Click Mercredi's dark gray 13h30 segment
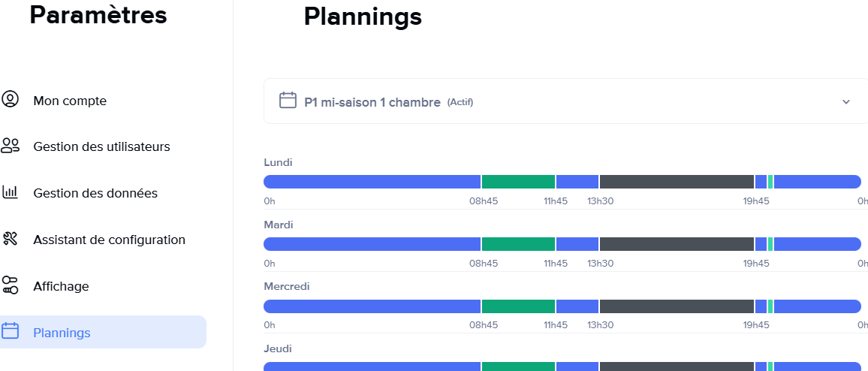Image resolution: width=868 pixels, height=371 pixels. pos(677,306)
